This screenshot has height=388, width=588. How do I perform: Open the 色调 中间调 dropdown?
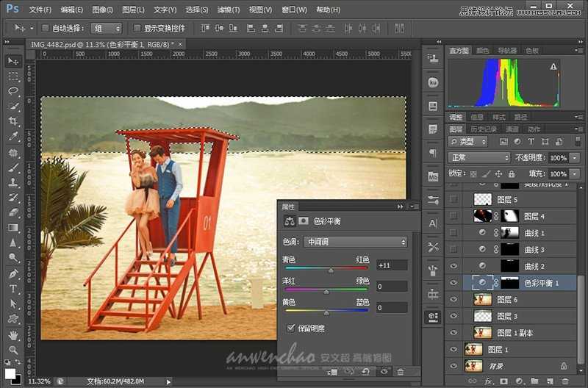pyautogui.click(x=355, y=242)
